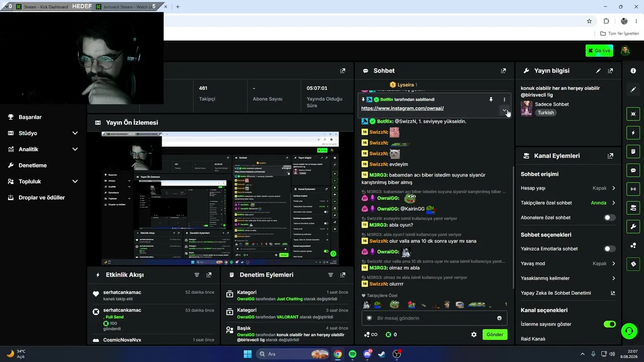Open the instagram.com/owraai link
Image resolution: width=644 pixels, height=362 pixels.
403,109
